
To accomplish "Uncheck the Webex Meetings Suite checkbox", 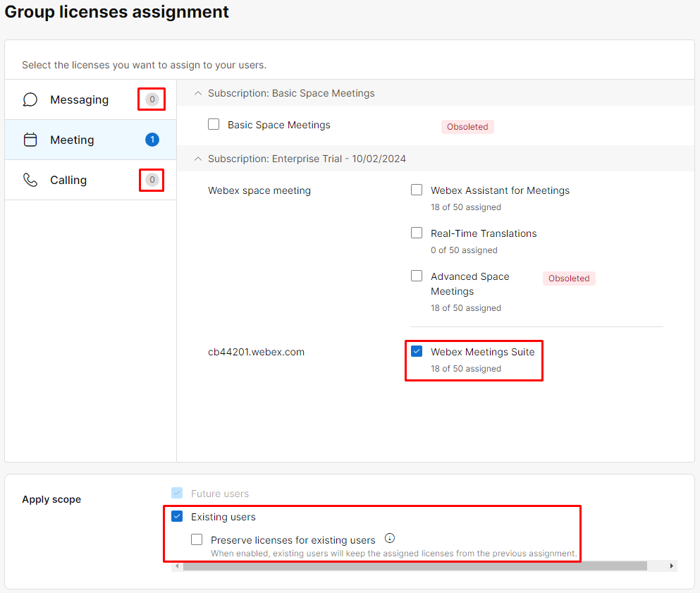I will [417, 352].
